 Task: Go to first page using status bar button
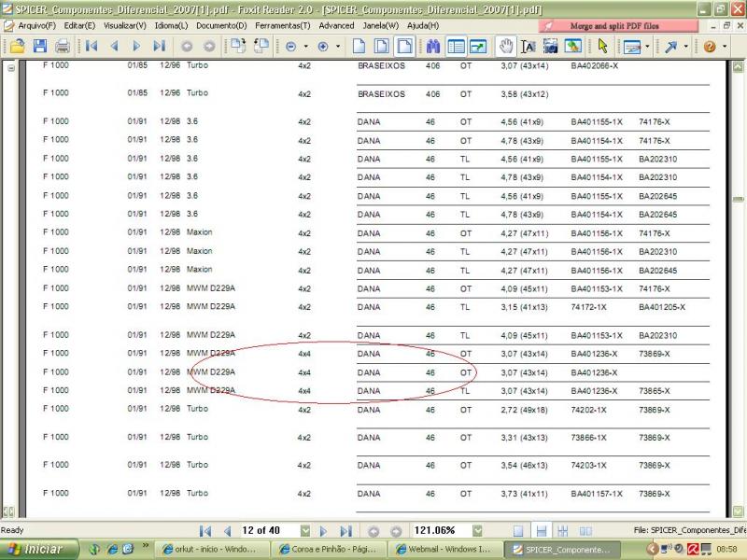[205, 530]
